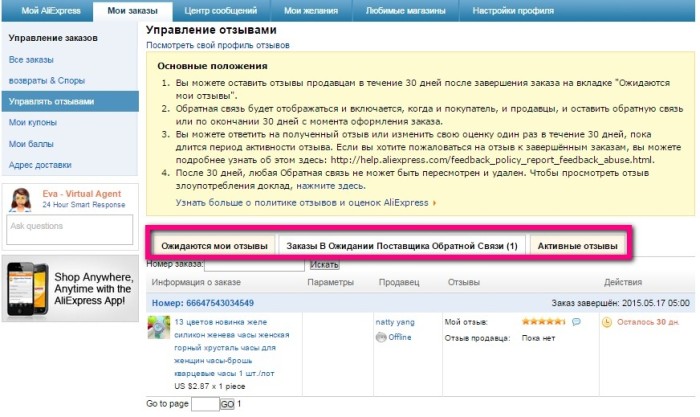This screenshot has height=417, width=700.
Task: Open Адрес доставки in sidebar
Action: pyautogui.click(x=40, y=165)
